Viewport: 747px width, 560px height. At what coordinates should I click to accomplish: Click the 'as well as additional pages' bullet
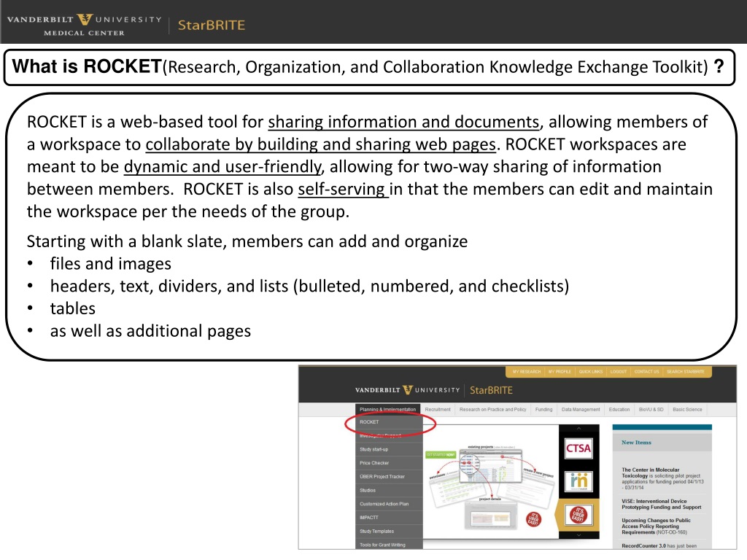click(x=150, y=331)
